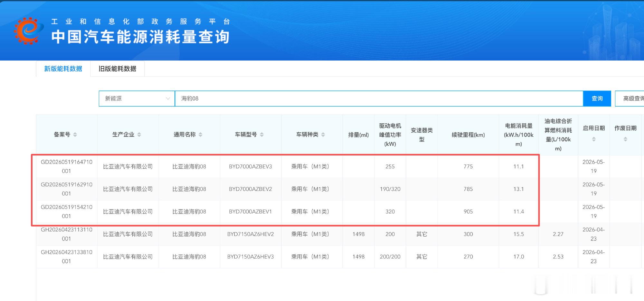Sort by 车辆种类 column arrows
This screenshot has width=644, height=301.
323,135
